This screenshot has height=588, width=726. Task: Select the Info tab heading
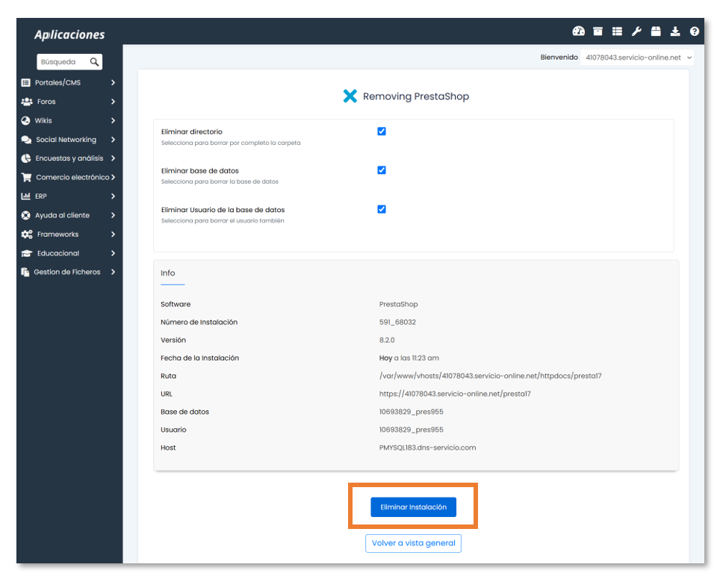coord(167,273)
